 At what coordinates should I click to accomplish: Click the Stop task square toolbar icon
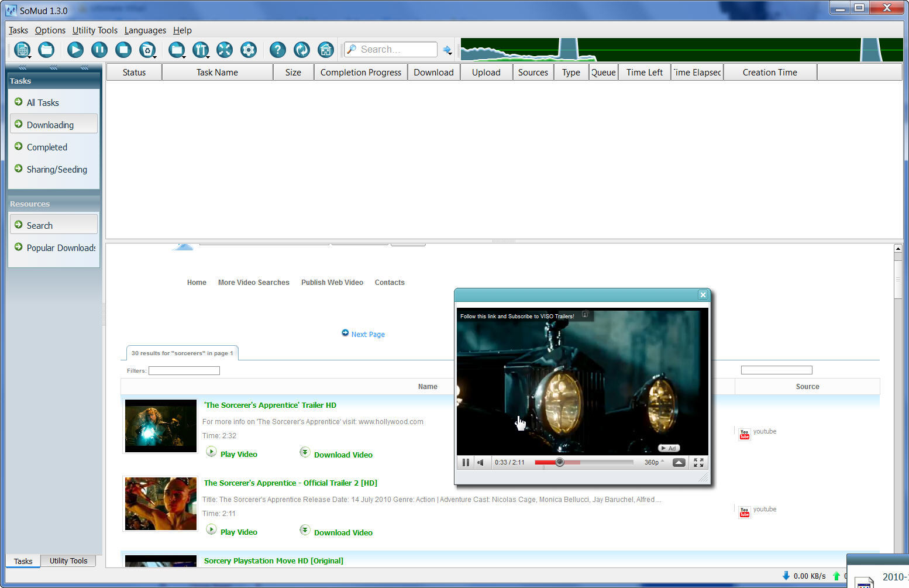point(123,50)
